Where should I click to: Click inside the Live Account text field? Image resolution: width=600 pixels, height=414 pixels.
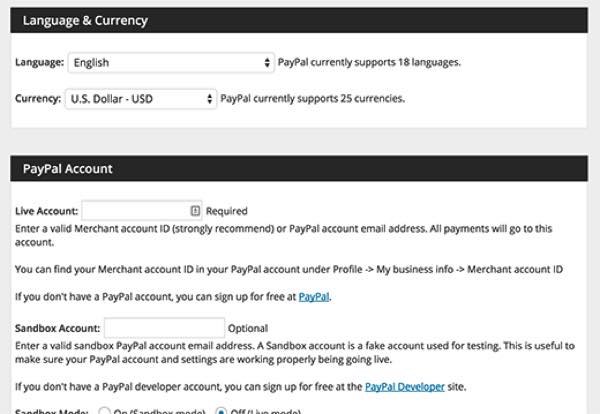[135, 211]
